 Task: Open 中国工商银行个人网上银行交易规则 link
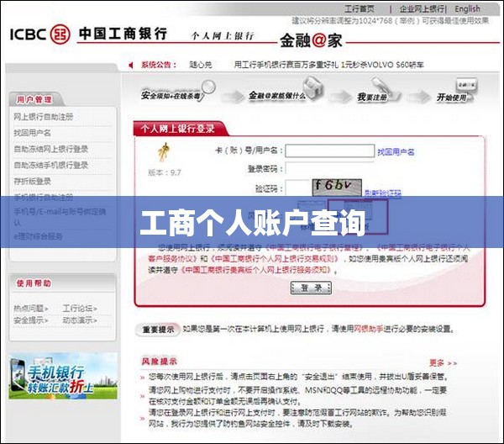276,259
